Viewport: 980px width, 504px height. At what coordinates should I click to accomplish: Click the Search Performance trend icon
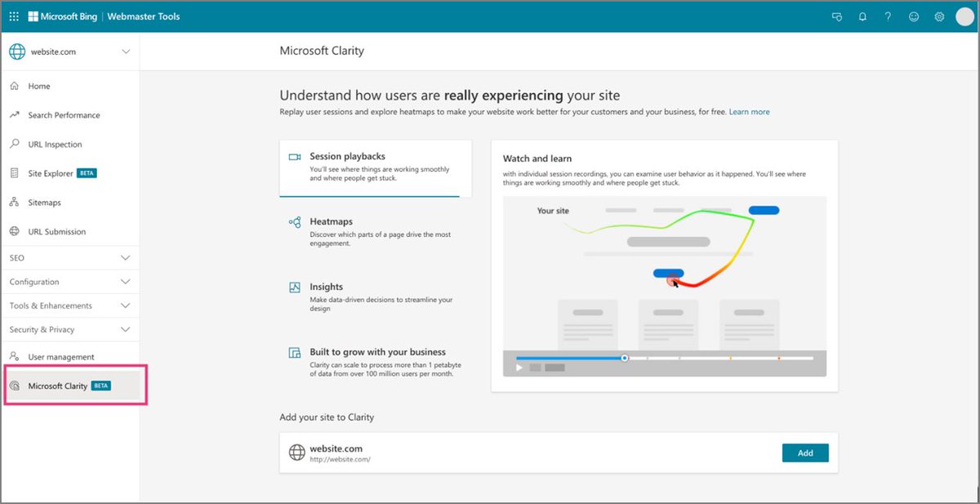point(14,115)
